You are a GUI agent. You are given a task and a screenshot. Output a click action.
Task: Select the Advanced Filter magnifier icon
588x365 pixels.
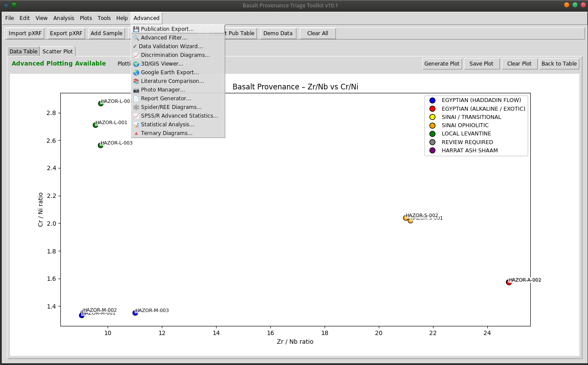pos(136,37)
